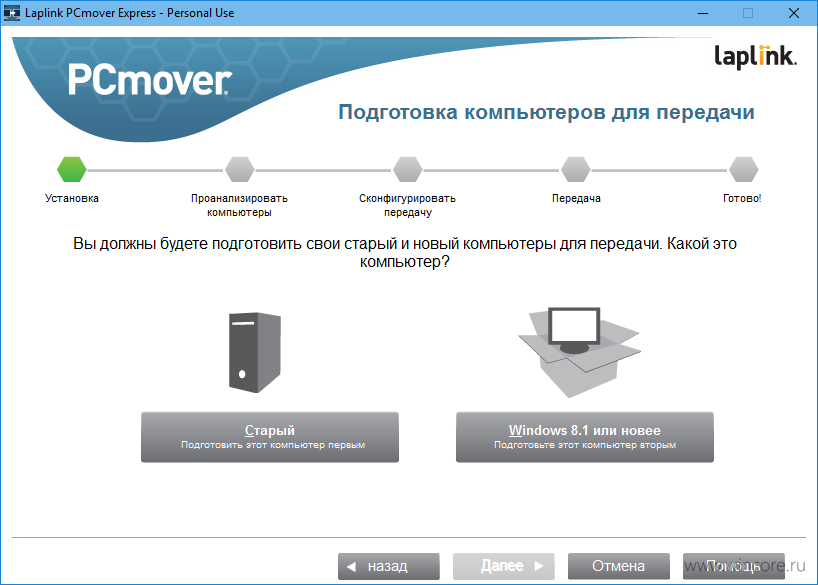Close the PCmover window

(793, 13)
